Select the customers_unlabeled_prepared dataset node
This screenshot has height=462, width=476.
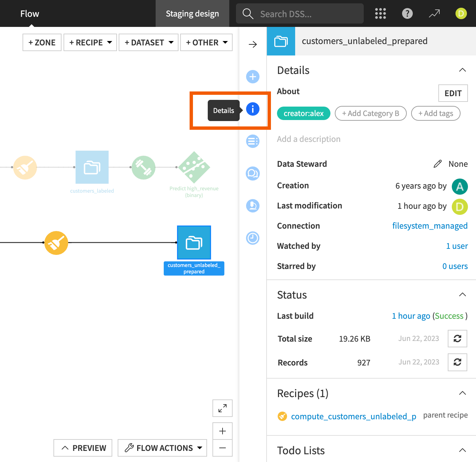point(194,242)
